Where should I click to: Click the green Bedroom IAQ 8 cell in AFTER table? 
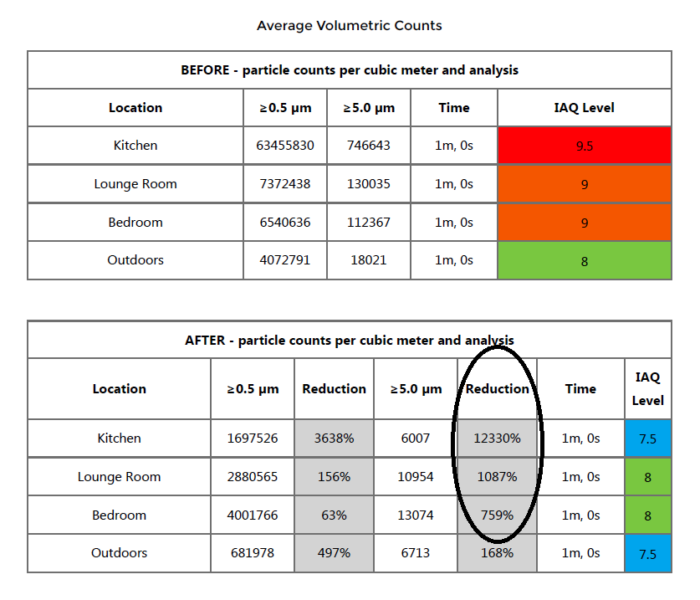pos(647,515)
